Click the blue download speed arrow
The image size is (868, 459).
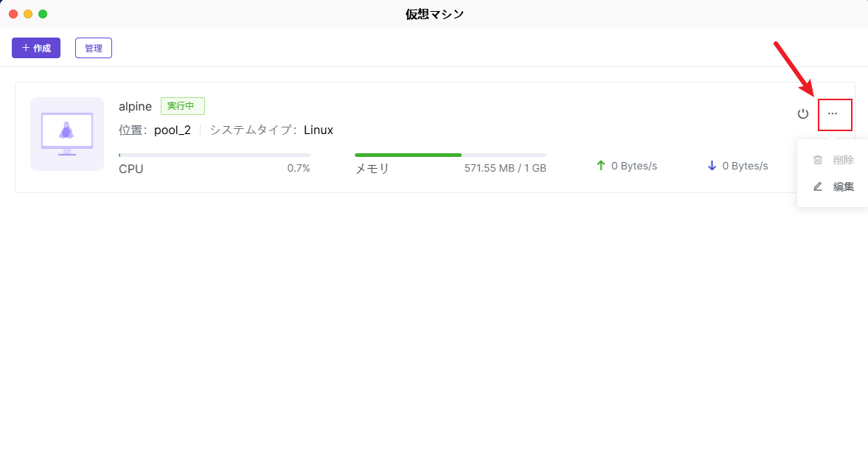(x=712, y=166)
